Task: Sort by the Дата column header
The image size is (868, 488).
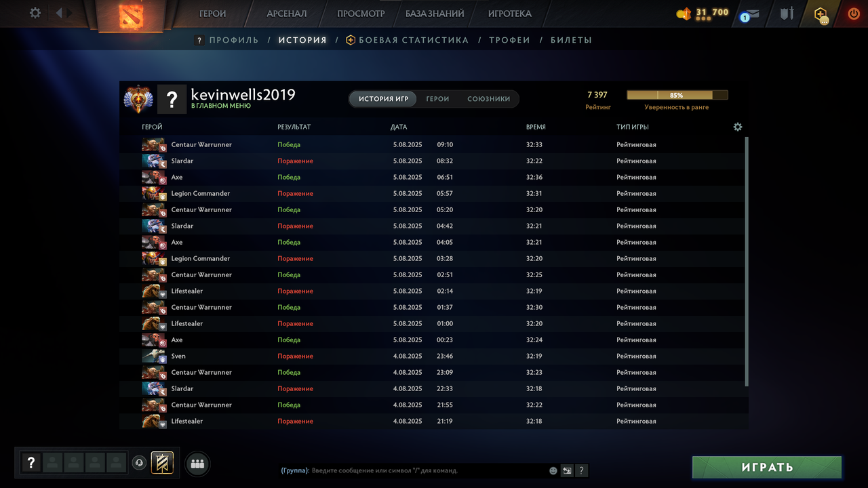Action: 399,127
